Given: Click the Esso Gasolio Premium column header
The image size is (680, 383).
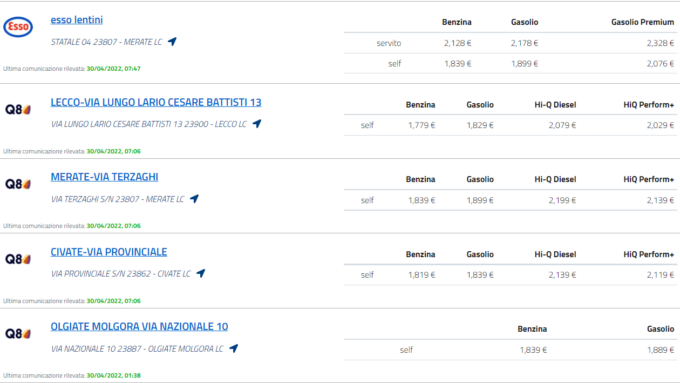Looking at the screenshot, I should (x=642, y=22).
